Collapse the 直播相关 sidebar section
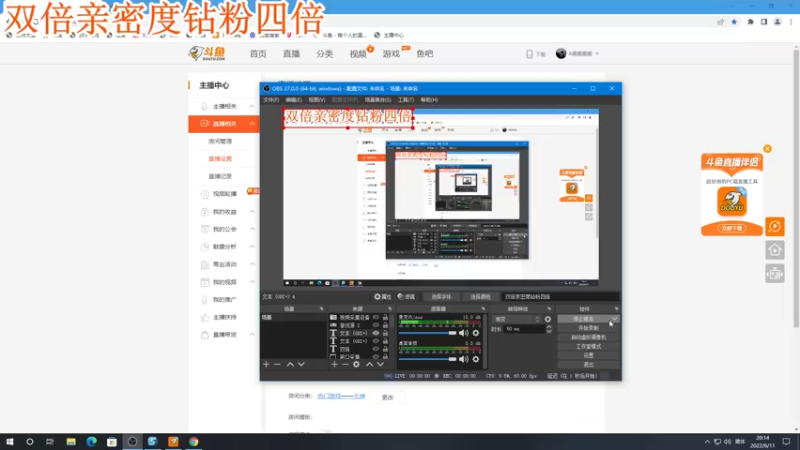Image resolution: width=800 pixels, height=450 pixels. point(253,123)
